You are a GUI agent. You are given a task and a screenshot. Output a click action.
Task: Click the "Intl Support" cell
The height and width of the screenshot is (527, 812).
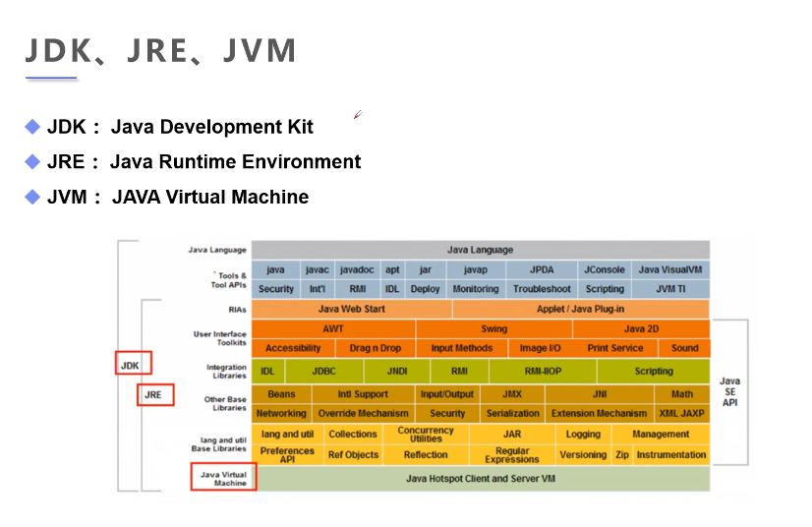tap(363, 394)
